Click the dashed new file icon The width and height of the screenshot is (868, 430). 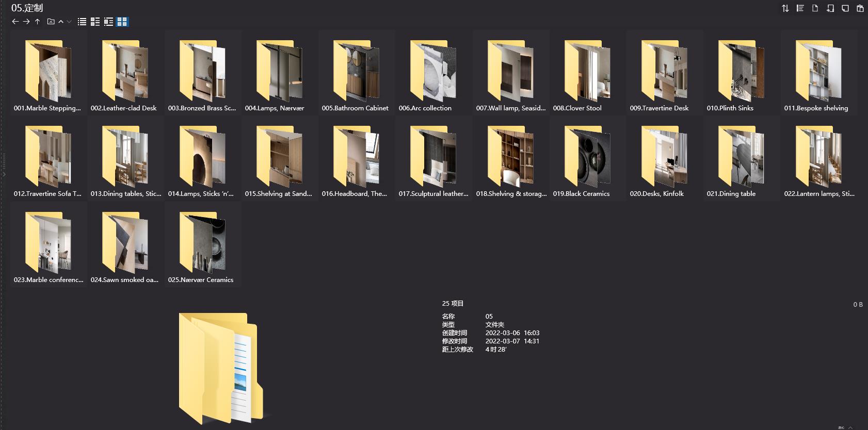tap(815, 8)
